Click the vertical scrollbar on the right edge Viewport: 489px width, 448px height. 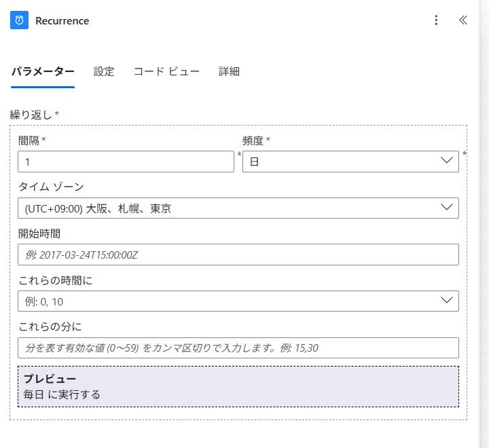[x=484, y=224]
